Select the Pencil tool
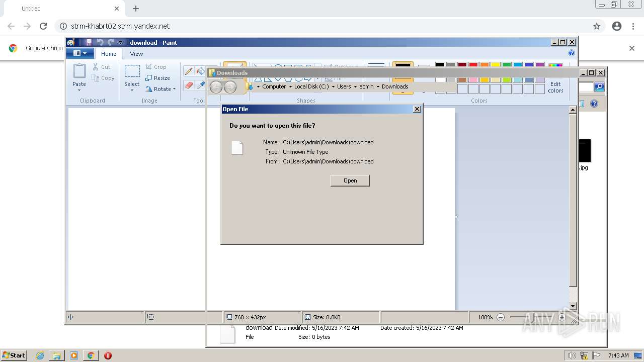This screenshot has width=644, height=362. click(189, 71)
